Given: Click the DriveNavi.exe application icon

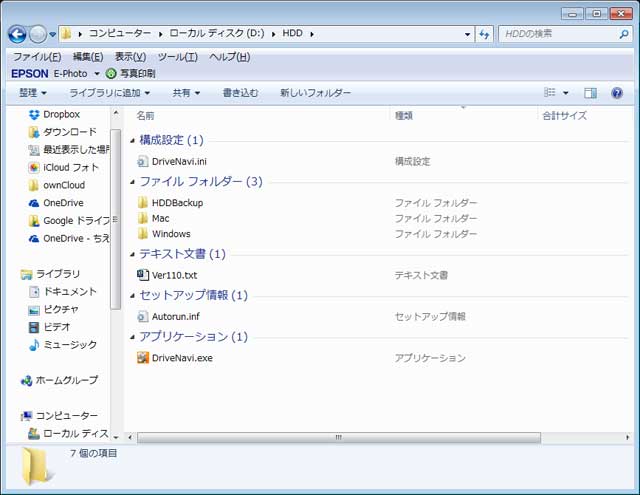Looking at the screenshot, I should pyautogui.click(x=143, y=358).
